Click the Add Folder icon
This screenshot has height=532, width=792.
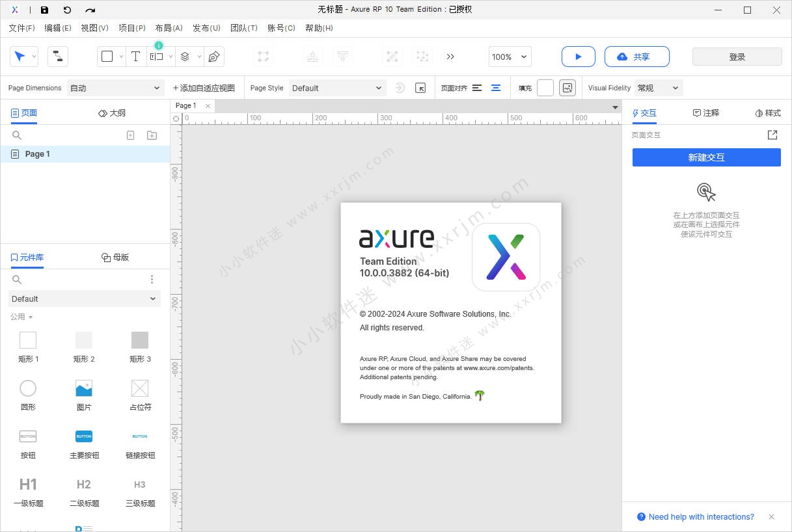pos(152,135)
